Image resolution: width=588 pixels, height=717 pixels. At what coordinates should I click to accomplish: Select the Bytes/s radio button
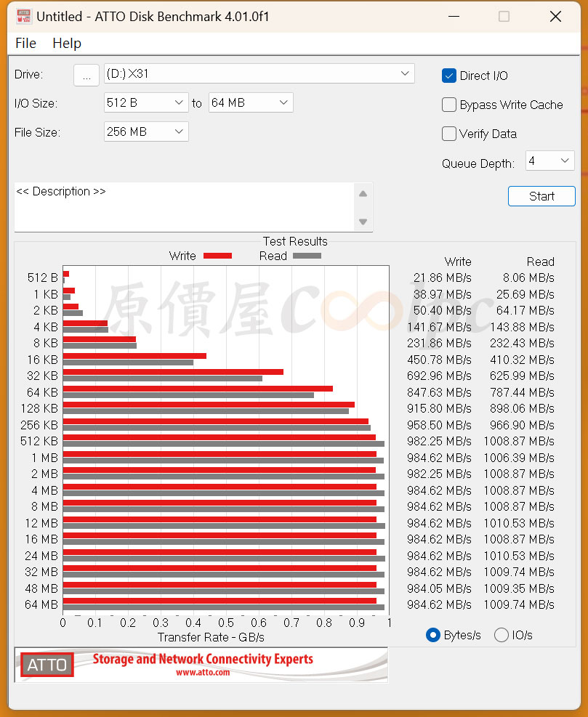[x=433, y=635]
